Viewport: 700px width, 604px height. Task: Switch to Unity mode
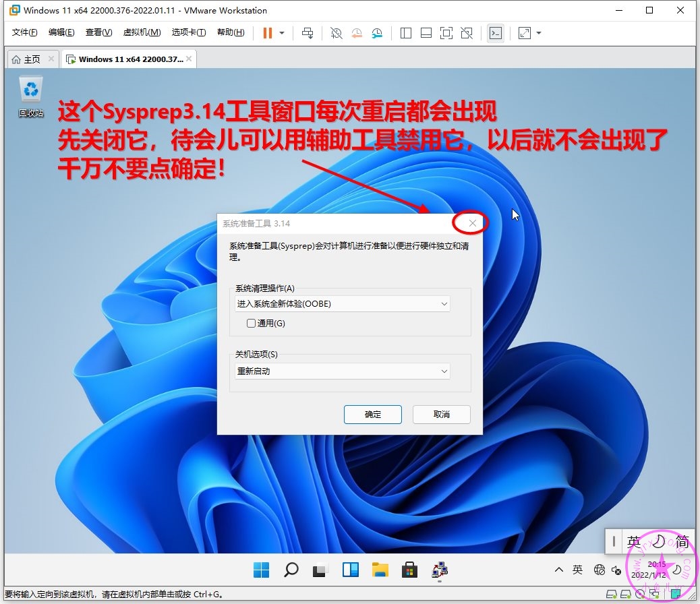tap(467, 33)
